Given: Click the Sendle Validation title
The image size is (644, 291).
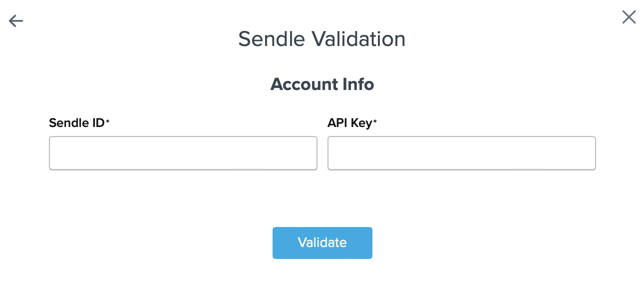Looking at the screenshot, I should (322, 39).
